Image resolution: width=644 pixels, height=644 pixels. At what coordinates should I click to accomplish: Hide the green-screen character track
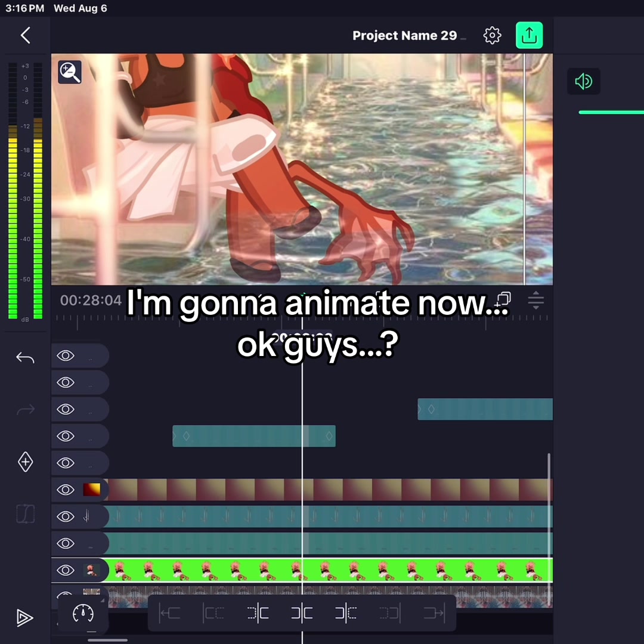(66, 570)
